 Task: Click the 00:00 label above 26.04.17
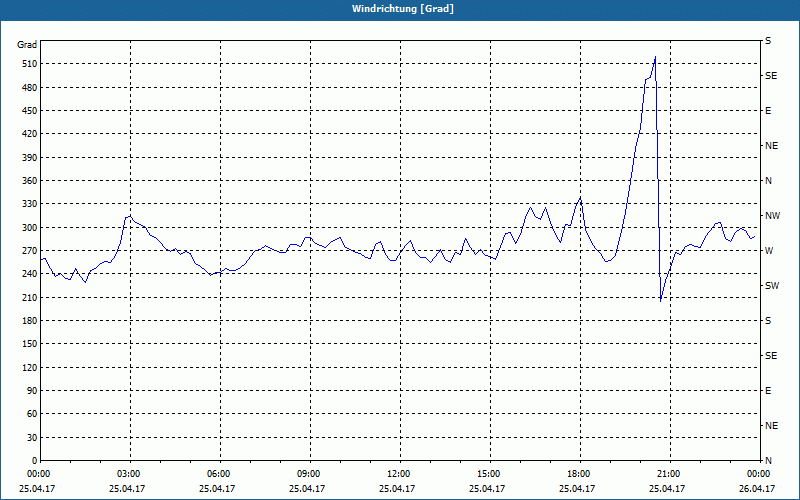point(758,474)
